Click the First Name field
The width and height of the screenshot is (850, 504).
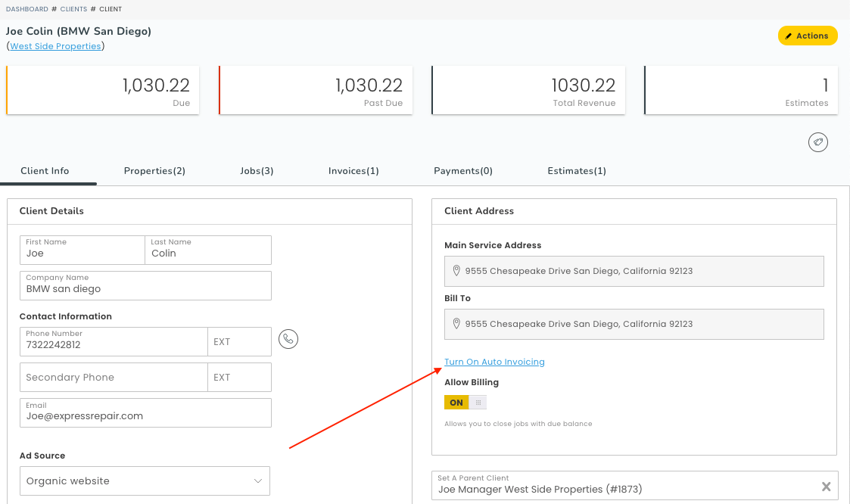(82, 254)
